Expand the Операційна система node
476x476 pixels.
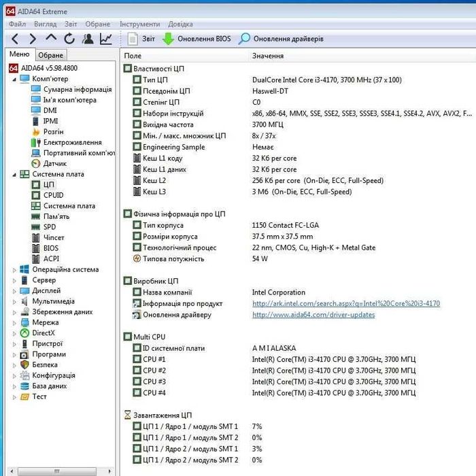pos(14,270)
